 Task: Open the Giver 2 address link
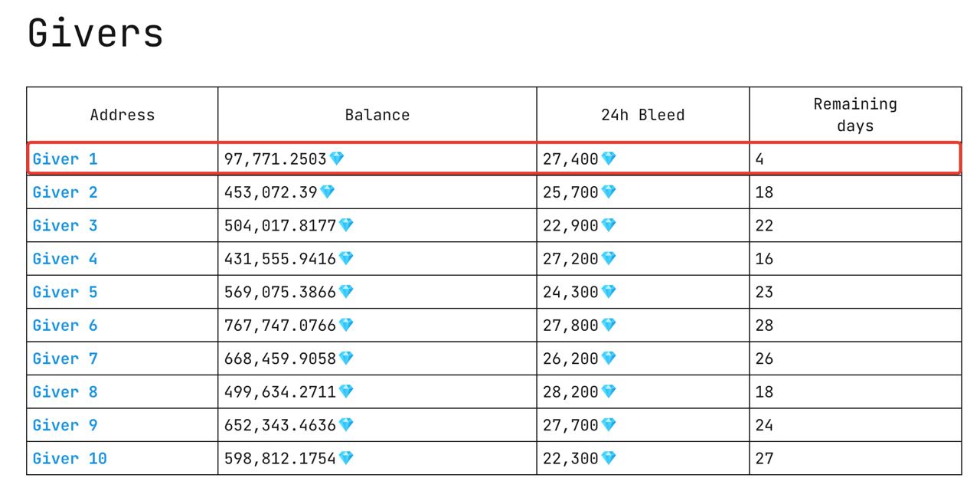coord(65,192)
